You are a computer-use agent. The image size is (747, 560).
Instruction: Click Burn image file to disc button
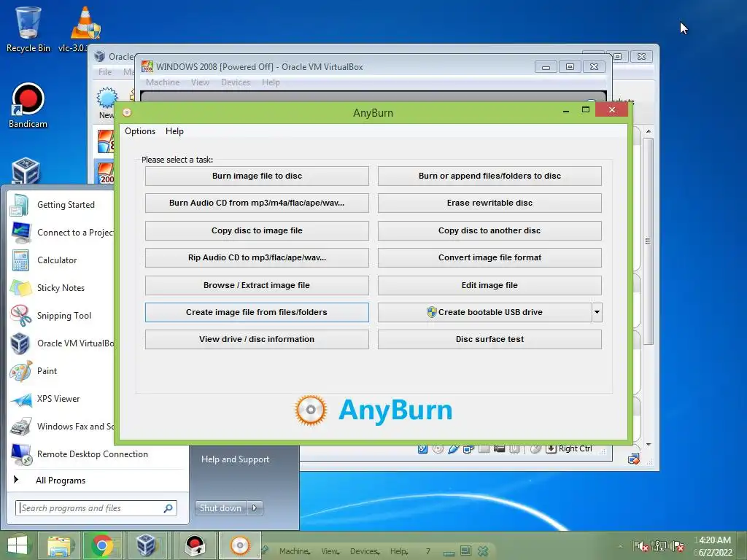[x=257, y=176]
